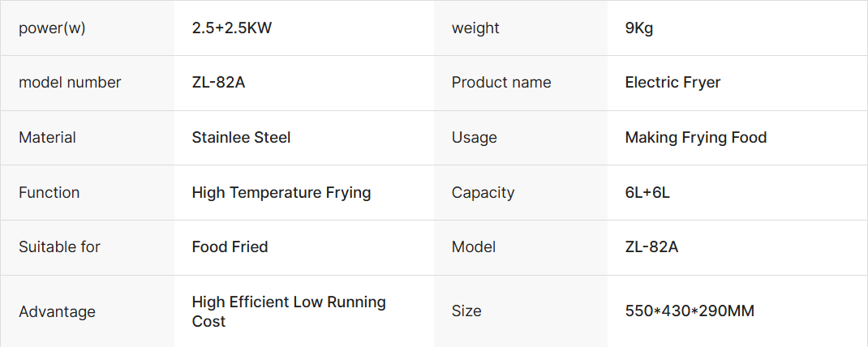Select the Food Fried value

coord(230,247)
